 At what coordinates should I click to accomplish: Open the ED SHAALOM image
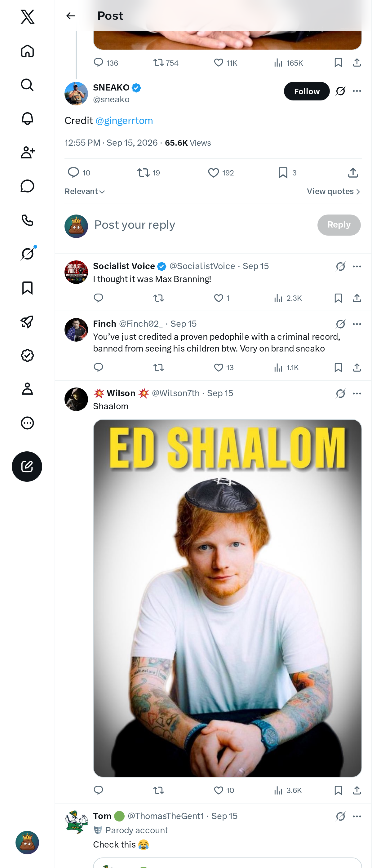228,598
